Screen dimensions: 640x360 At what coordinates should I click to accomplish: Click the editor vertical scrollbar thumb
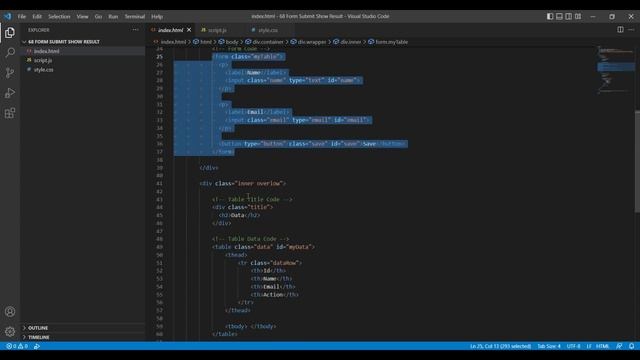637,161
